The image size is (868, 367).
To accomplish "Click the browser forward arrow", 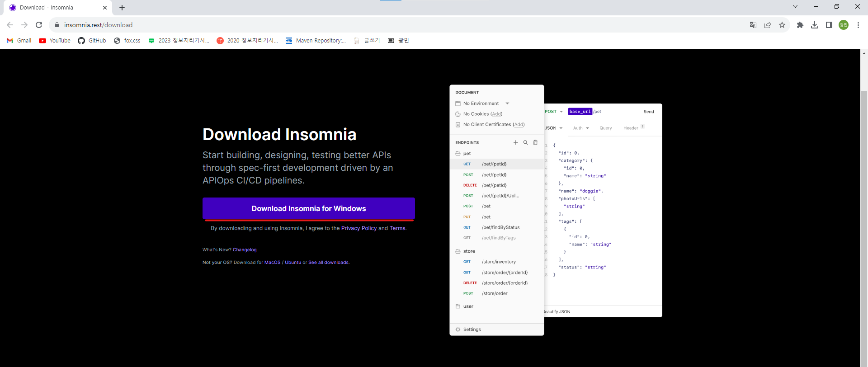I will click(24, 25).
